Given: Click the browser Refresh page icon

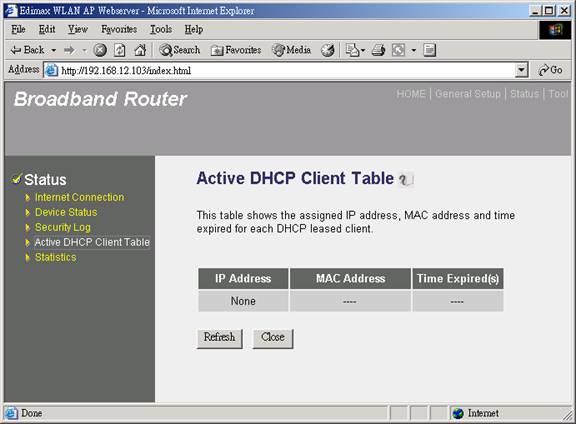Looking at the screenshot, I should (119, 50).
